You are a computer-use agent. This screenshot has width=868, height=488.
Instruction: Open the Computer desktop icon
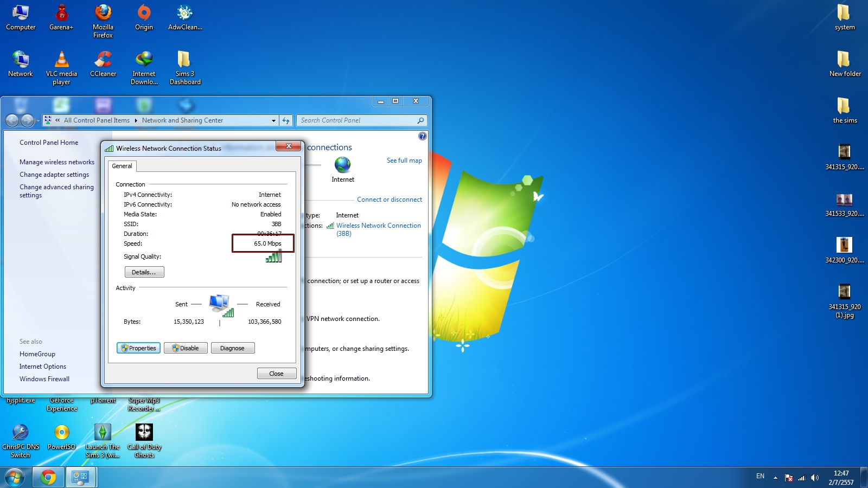pyautogui.click(x=21, y=17)
